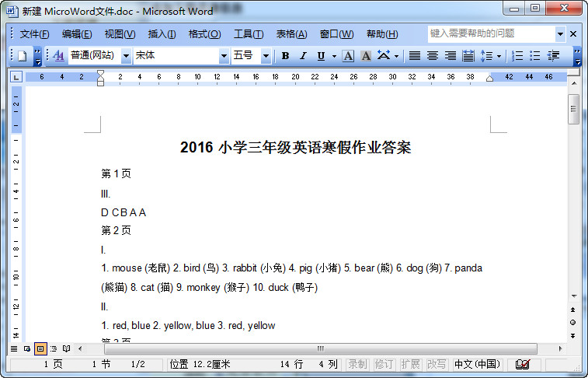588x378 pixels.
Task: Open character scaling dropdown arrow
Action: coord(396,56)
